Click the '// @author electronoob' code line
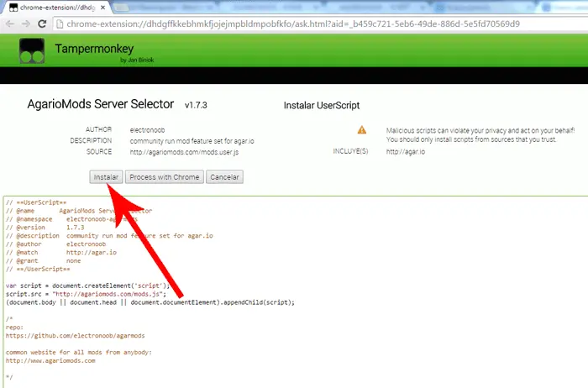This screenshot has width=588, height=388. 56,244
